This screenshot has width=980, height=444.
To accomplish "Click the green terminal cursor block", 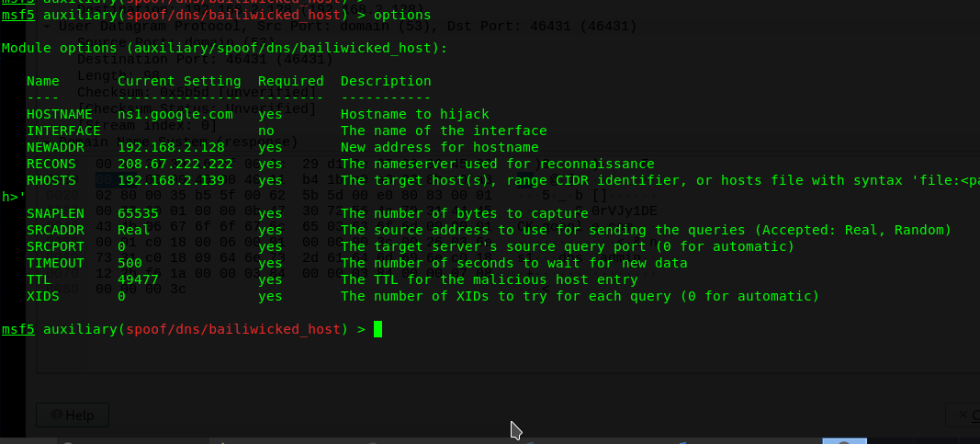I will 377,329.
